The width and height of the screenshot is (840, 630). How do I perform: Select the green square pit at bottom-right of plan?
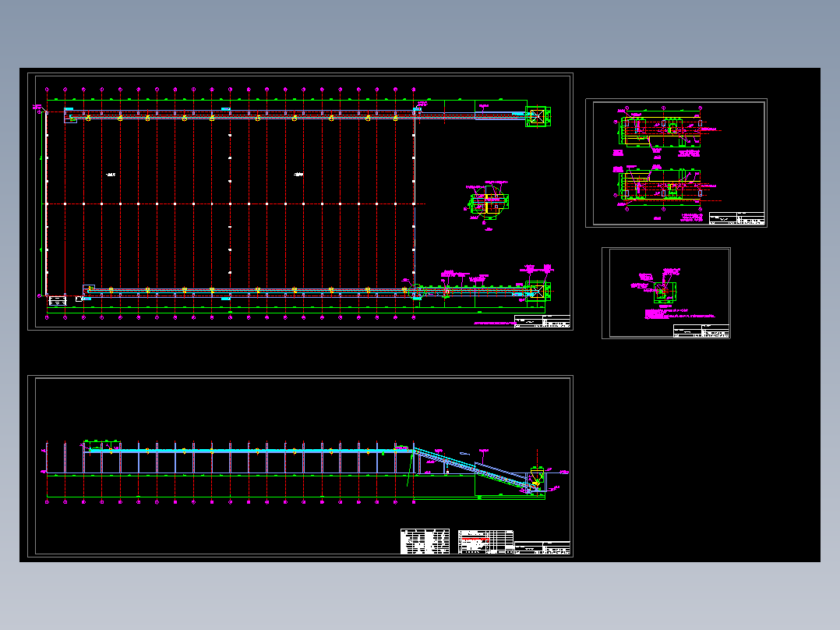(x=538, y=291)
